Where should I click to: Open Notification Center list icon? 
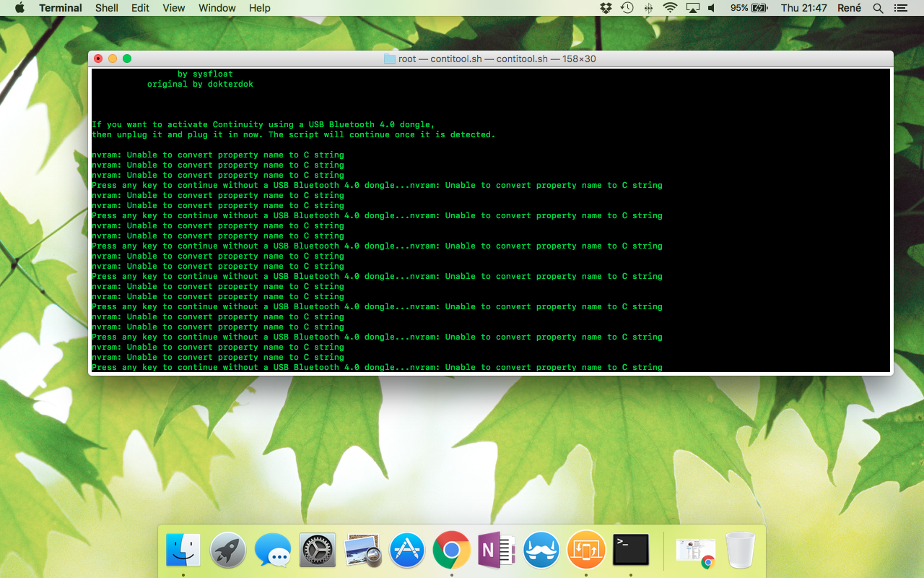pyautogui.click(x=902, y=8)
